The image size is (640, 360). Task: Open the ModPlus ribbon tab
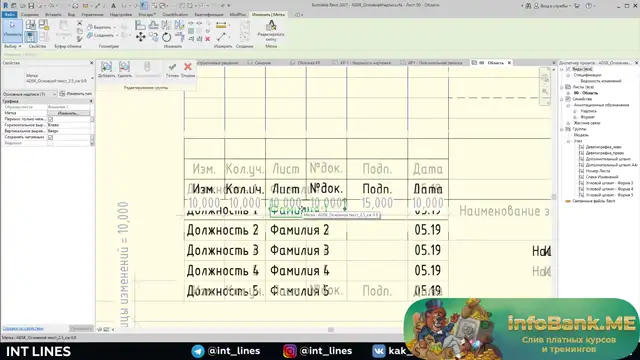coord(237,15)
